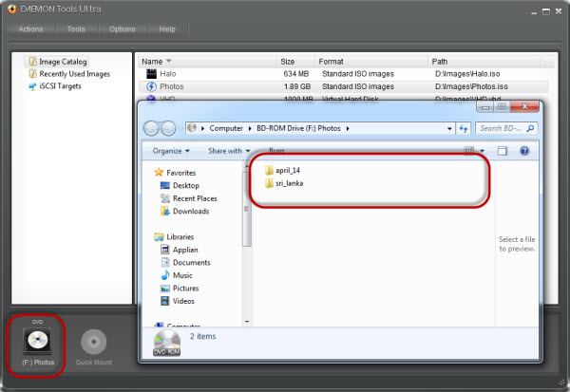
Task: Select the Photos image row
Action: [343, 86]
